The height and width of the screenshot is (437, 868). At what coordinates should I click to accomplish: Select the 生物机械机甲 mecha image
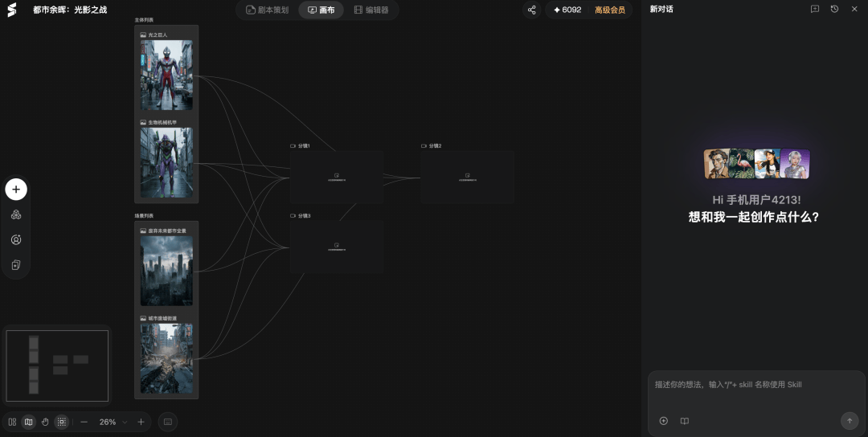click(166, 162)
